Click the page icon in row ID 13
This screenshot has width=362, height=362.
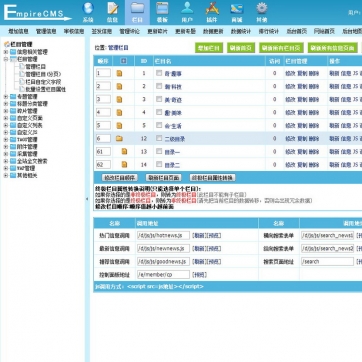click(124, 152)
